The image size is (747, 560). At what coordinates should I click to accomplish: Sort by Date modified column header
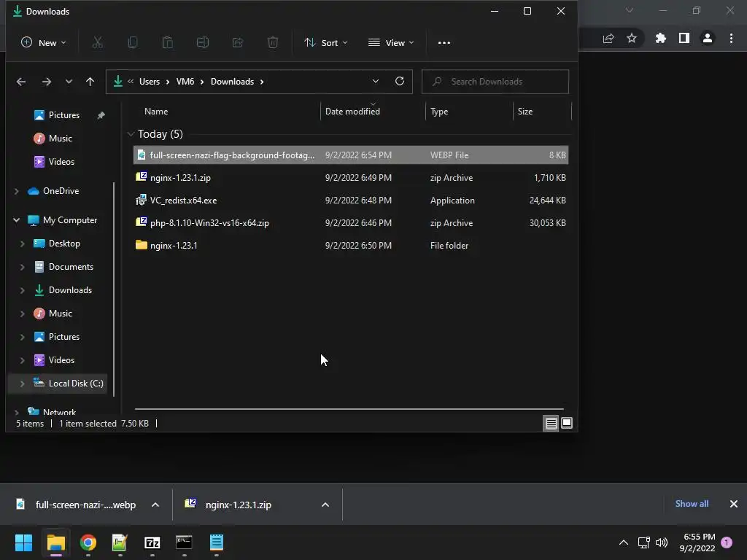(352, 112)
